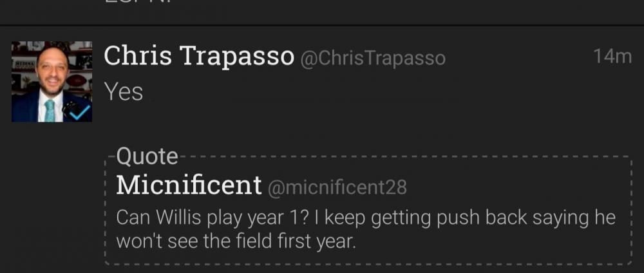Open quoted tweet "Can Willis play year 1?"
The height and width of the screenshot is (273, 644).
[x=213, y=217]
